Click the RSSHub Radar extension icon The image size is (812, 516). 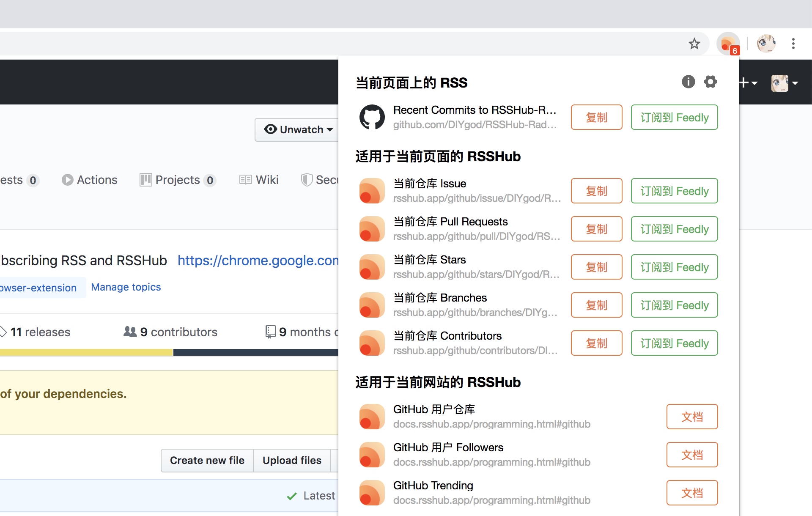click(x=727, y=44)
